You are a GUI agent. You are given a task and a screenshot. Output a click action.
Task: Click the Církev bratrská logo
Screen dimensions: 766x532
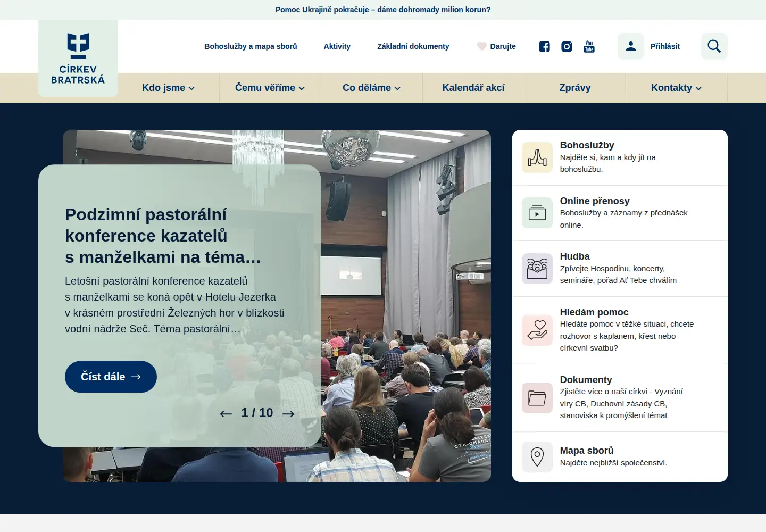(78, 59)
